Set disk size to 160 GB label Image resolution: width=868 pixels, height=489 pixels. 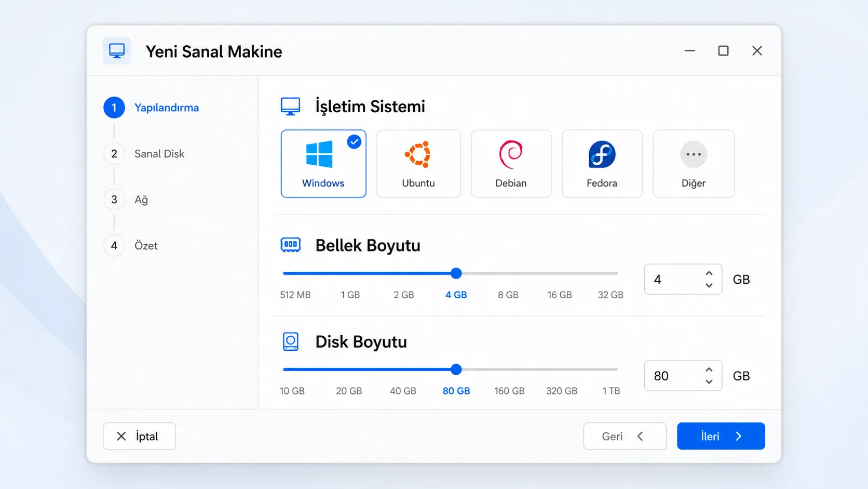[x=509, y=391]
